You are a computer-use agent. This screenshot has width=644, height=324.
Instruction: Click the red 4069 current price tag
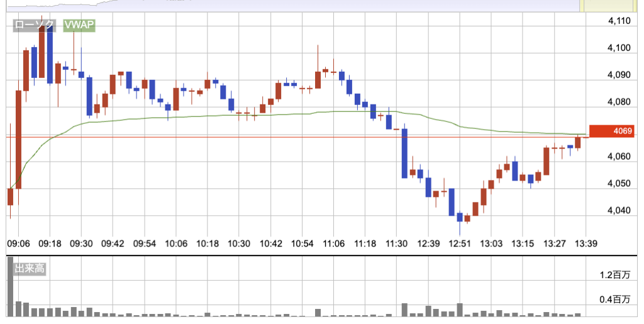[619, 131]
